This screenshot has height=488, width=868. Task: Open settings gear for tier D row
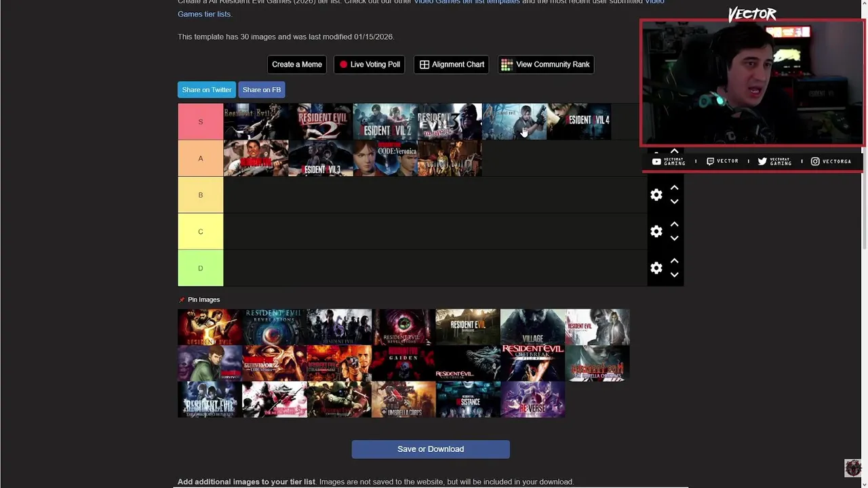[x=656, y=268]
